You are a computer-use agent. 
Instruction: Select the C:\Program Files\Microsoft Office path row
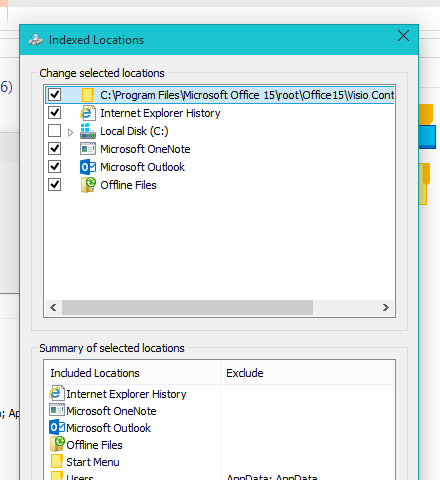coord(220,95)
